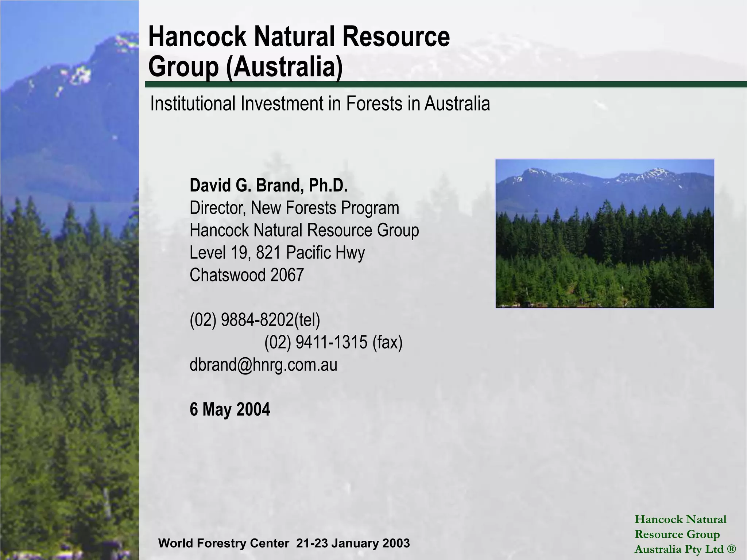Click 'Hancock Natural Resource Group' in address block
The width and height of the screenshot is (747, 560).
click(304, 230)
